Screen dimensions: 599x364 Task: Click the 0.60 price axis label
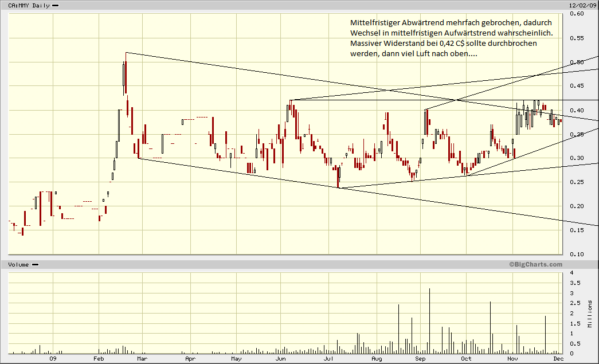pyautogui.click(x=577, y=14)
